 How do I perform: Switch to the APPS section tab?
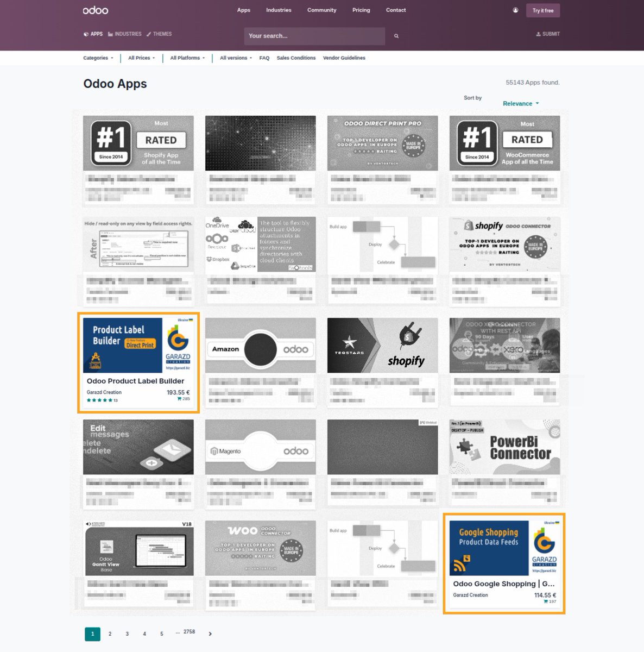pos(93,34)
